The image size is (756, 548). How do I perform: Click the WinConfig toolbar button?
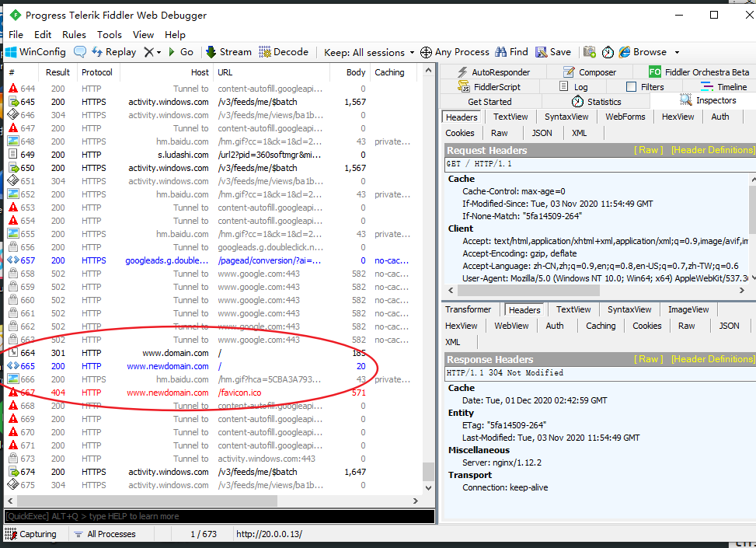point(36,52)
